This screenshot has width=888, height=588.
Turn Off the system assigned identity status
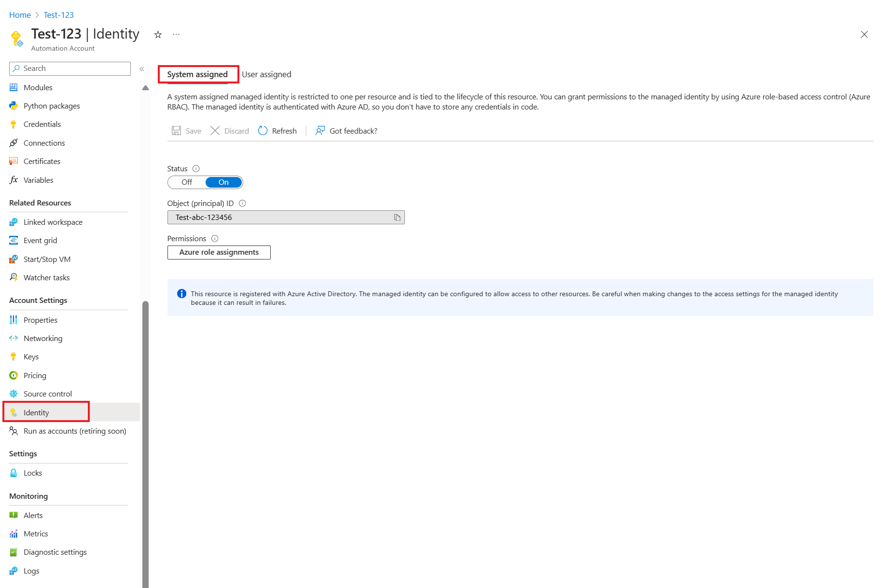click(x=186, y=182)
